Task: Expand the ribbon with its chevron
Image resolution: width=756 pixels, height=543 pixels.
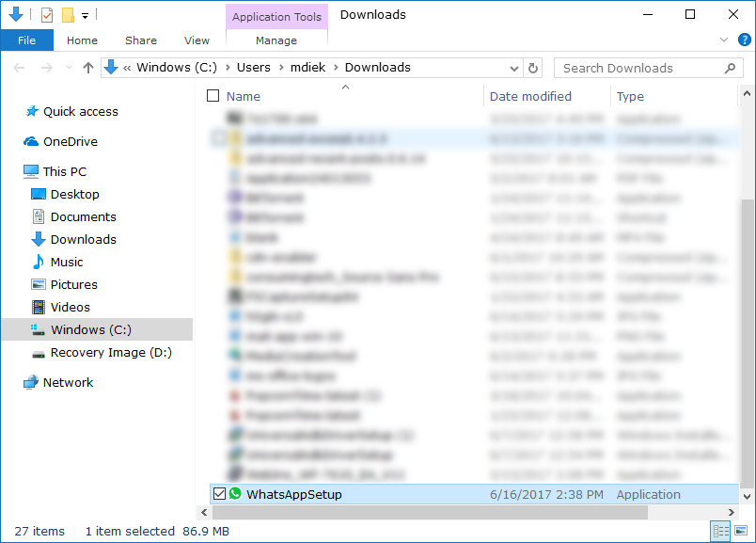Action: 724,40
